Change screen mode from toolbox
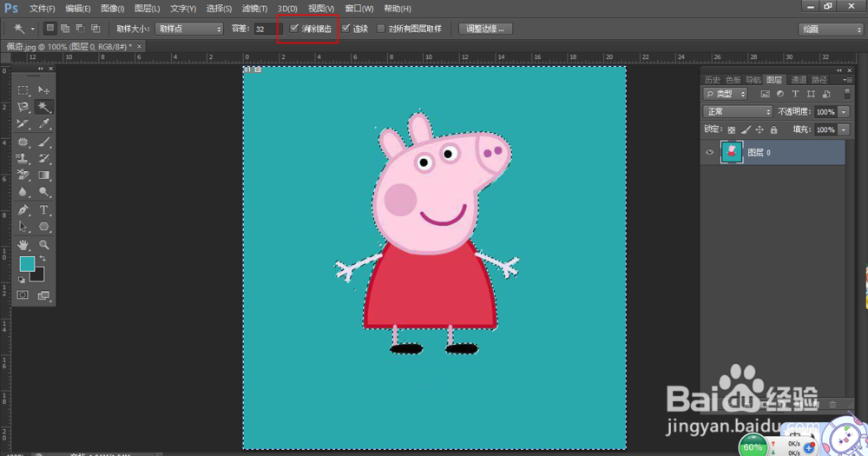 click(x=43, y=295)
